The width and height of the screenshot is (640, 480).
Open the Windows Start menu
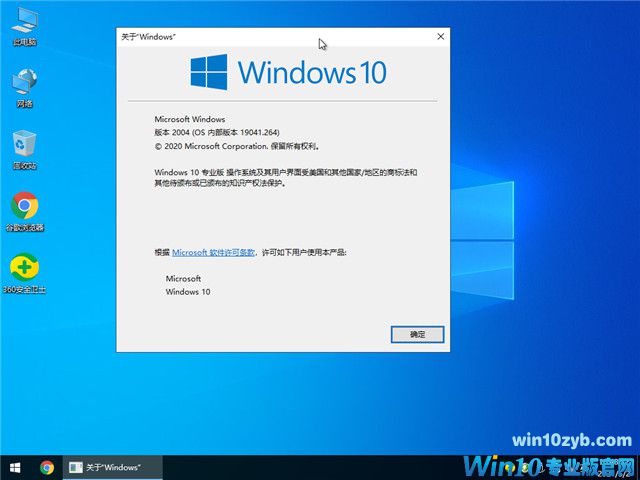pos(15,467)
